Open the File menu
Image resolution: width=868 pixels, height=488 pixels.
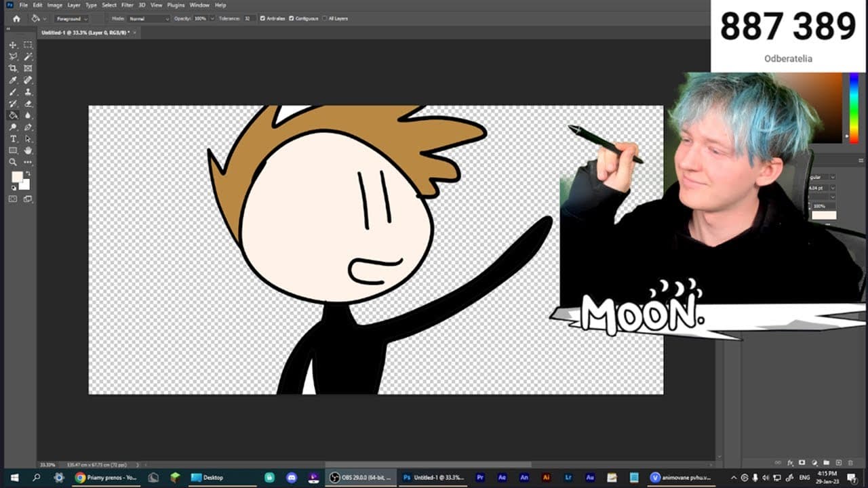coord(24,5)
